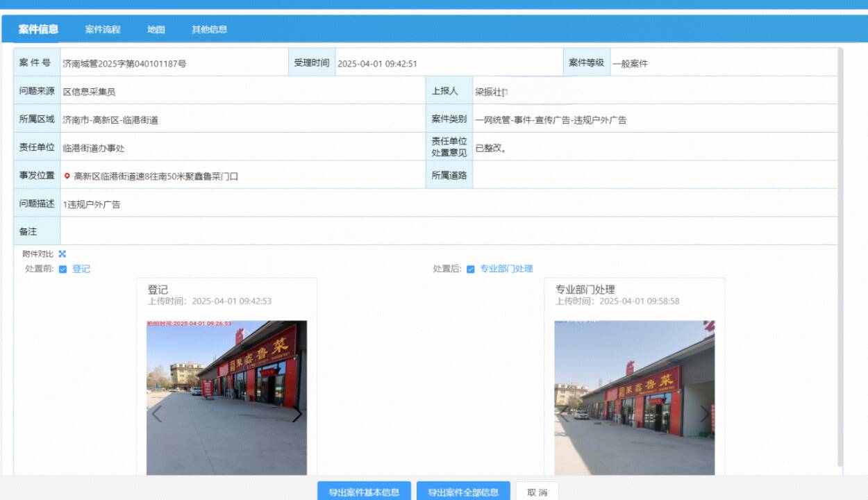This screenshot has height=500, width=868.
Task: Show next photo in 登记 image
Action: pos(297,414)
